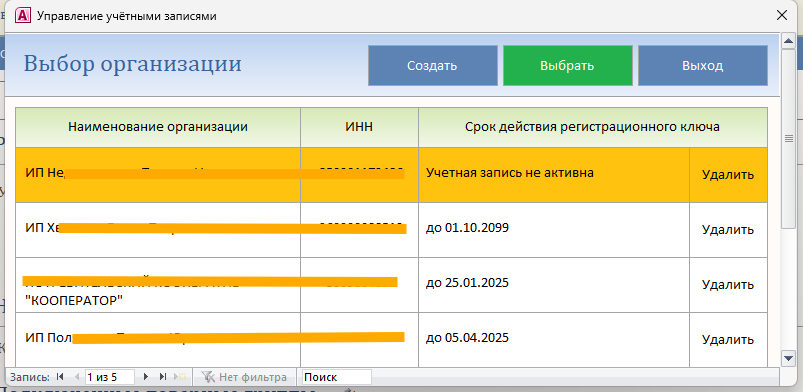Screen dimensions: 803x392
Task: Select 'Учетная запись не активна' cell
Action: click(554, 175)
